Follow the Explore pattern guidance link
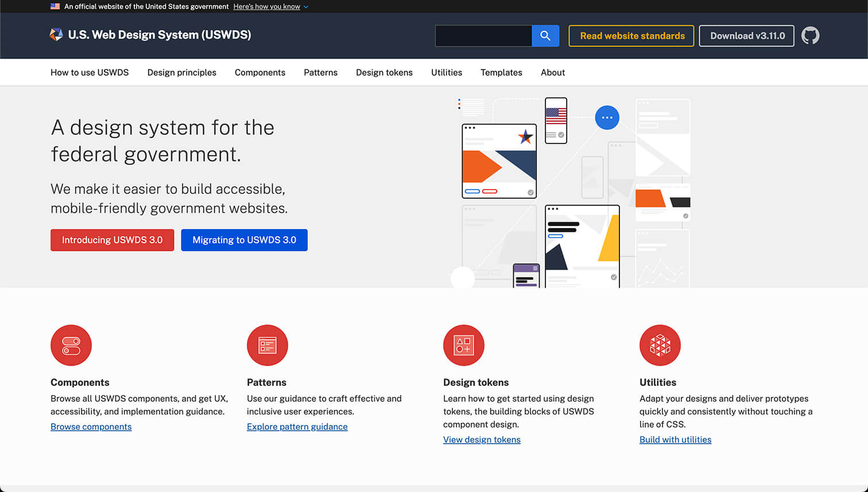Screen dimensions: 868x492 pos(297,427)
